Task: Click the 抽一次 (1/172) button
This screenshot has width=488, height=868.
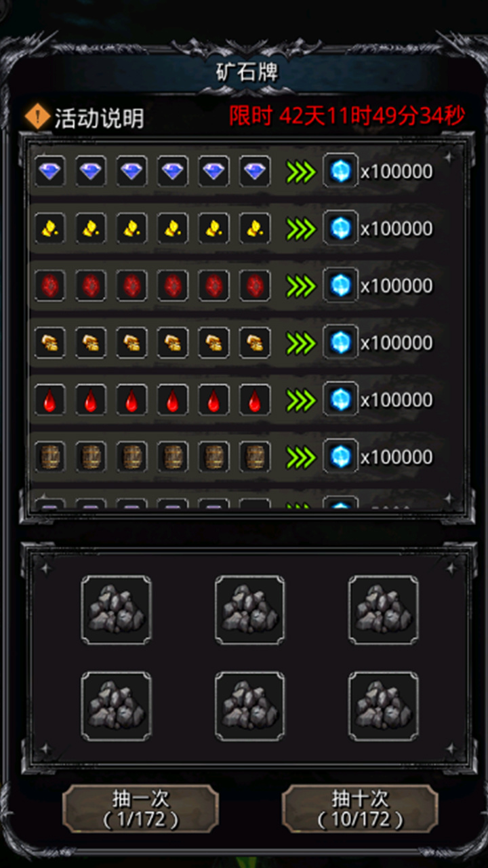Action: tap(140, 808)
